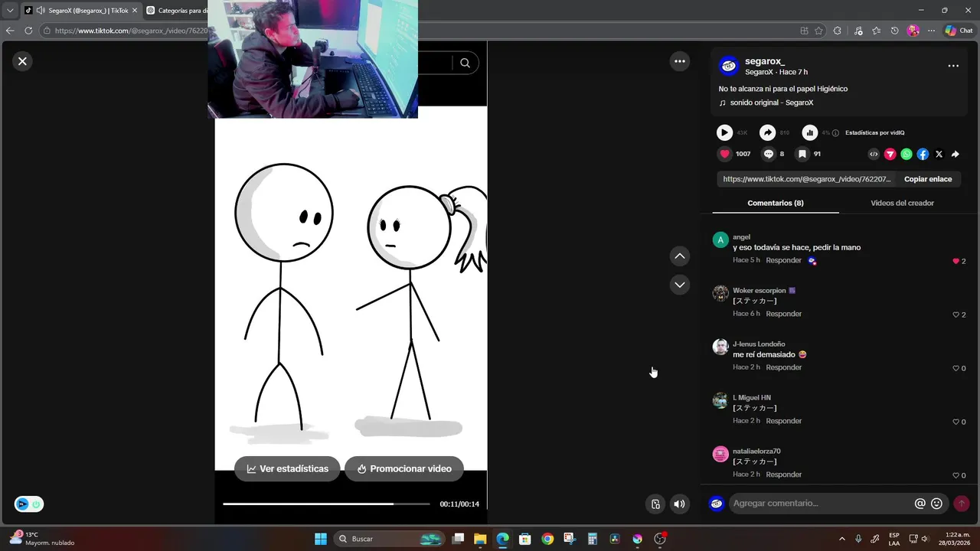Viewport: 980px width, 551px height.
Task: Open the three-dot menu over the video
Action: coord(680,61)
